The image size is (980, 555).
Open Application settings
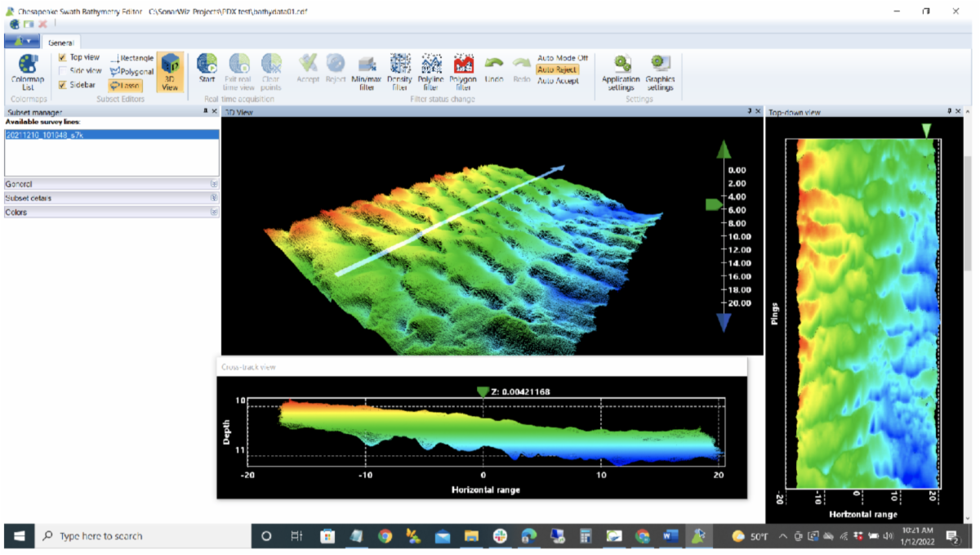tap(621, 71)
